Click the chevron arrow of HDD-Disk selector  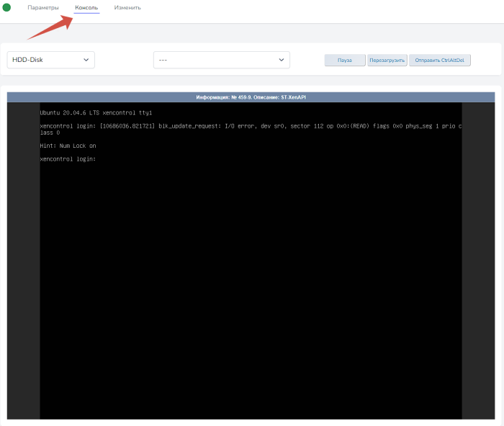pos(86,60)
